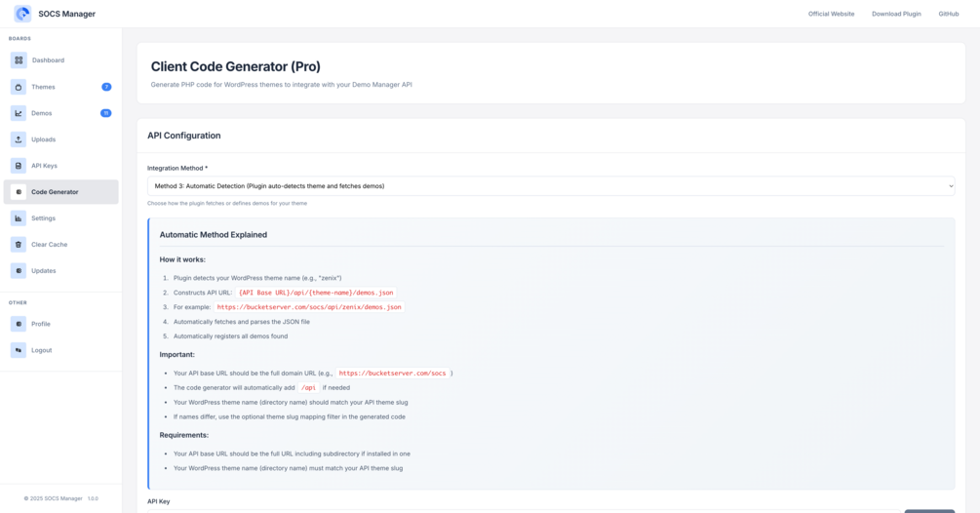Click the Updates sidebar icon
The image size is (980, 513).
[x=19, y=271]
